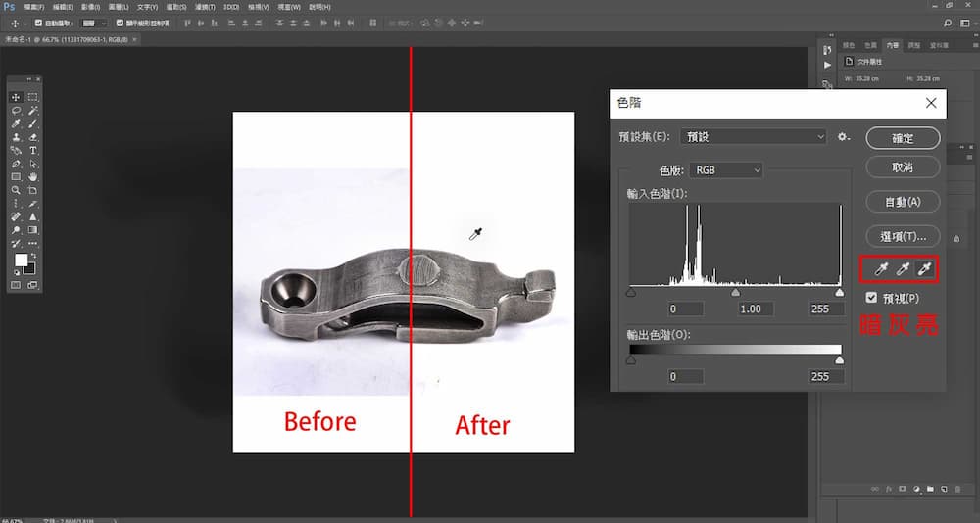Image resolution: width=980 pixels, height=523 pixels.
Task: Open the 圖層(L) menu
Action: (x=119, y=7)
